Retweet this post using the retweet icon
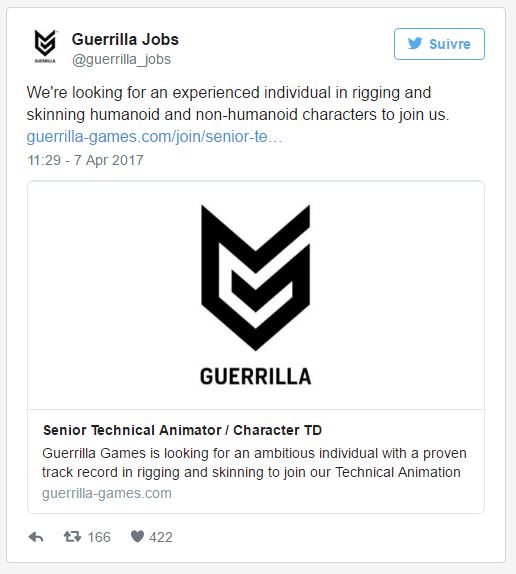 coord(72,537)
